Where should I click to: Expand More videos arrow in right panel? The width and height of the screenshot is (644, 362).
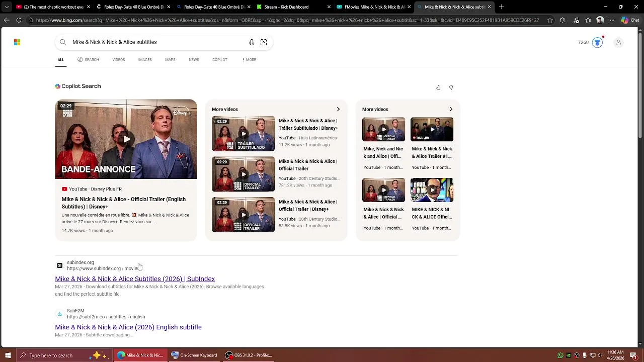[451, 109]
